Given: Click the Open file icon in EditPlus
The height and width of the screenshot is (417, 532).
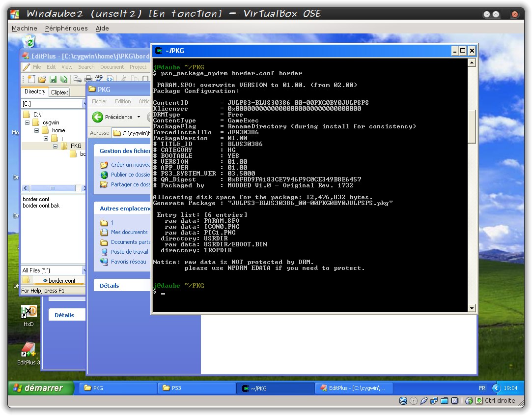Looking at the screenshot, I should 42,79.
